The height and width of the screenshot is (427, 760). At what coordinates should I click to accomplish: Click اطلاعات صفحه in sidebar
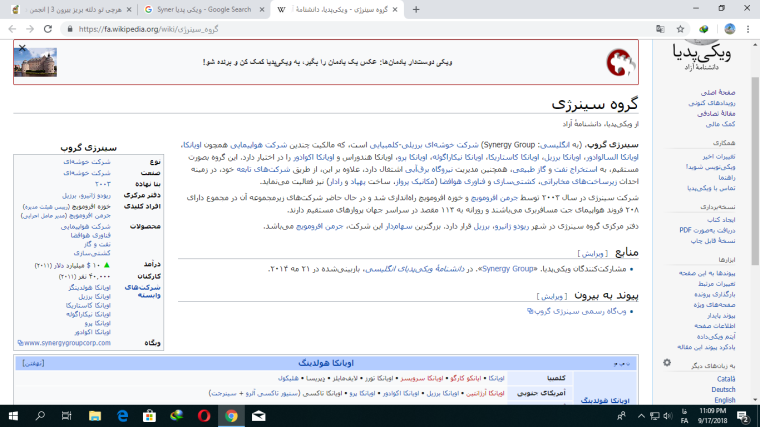pyautogui.click(x=714, y=326)
